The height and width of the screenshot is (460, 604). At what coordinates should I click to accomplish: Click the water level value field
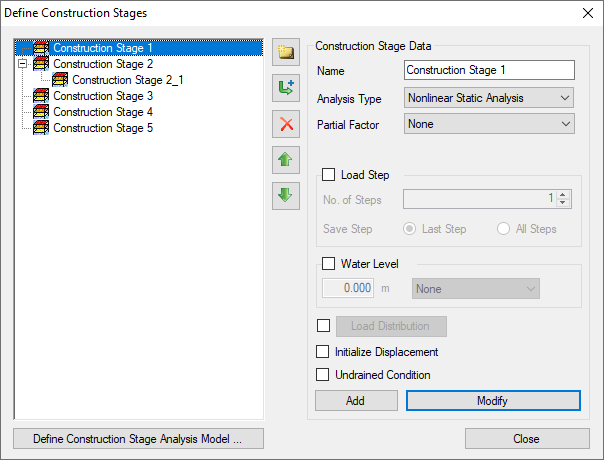click(348, 288)
